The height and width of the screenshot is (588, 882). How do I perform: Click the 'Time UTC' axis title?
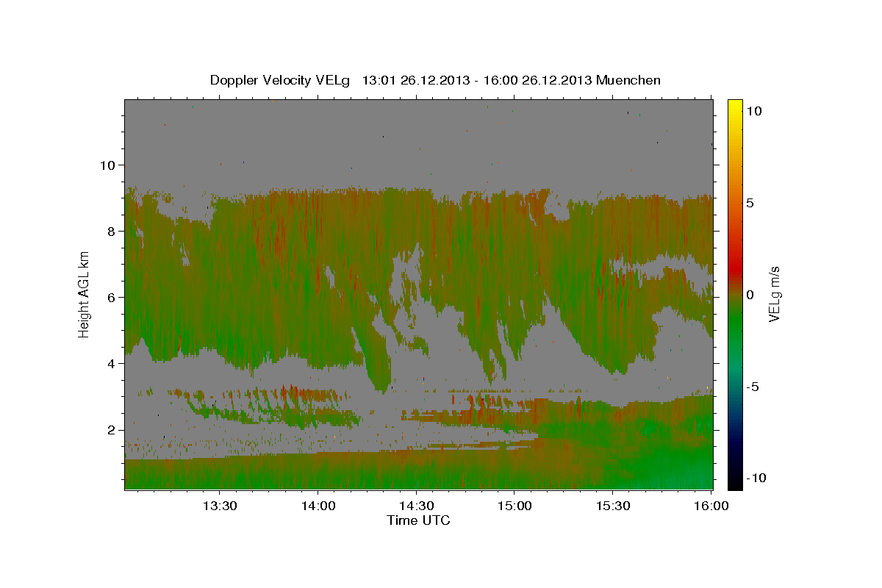pos(418,520)
